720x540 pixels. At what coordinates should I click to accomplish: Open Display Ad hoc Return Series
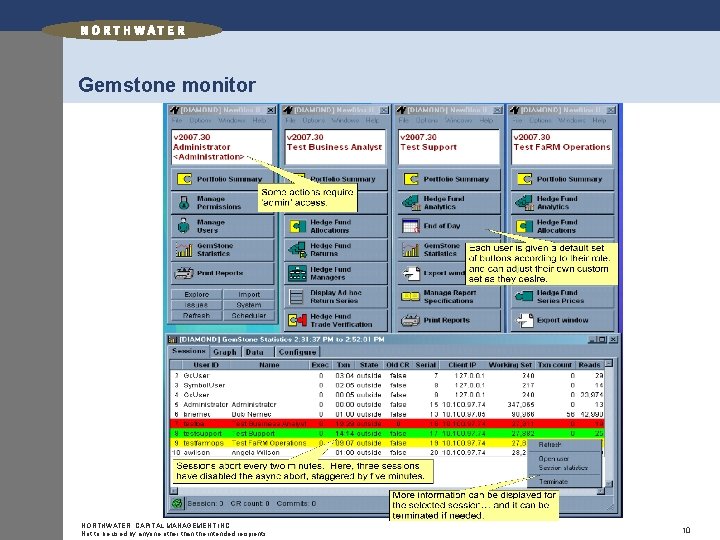point(336,297)
